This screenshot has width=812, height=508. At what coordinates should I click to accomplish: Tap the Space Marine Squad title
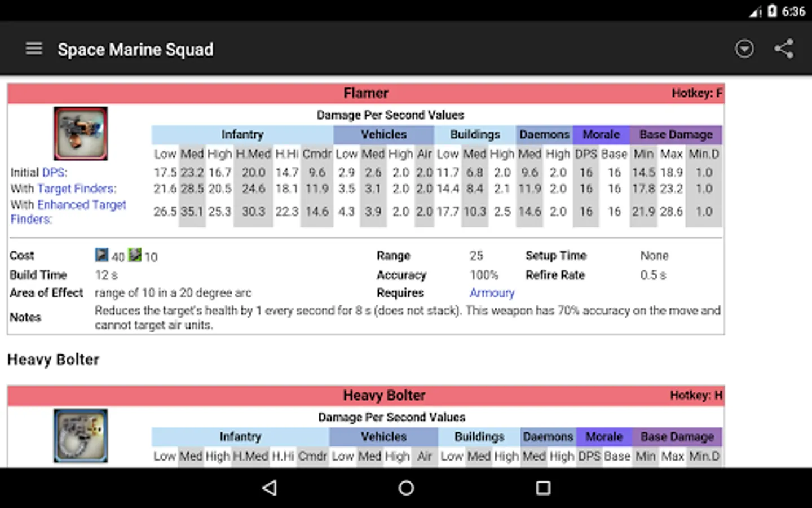[x=135, y=50]
